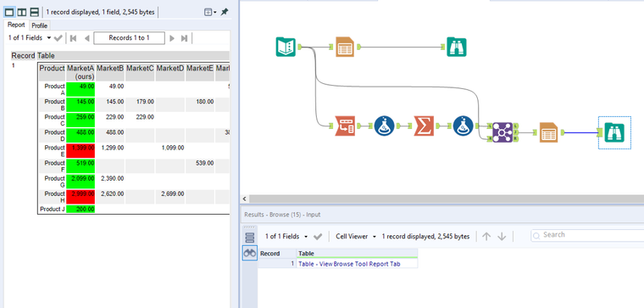Select the highlighted Browse tool at workflow end
644x308 pixels.
[x=614, y=132]
